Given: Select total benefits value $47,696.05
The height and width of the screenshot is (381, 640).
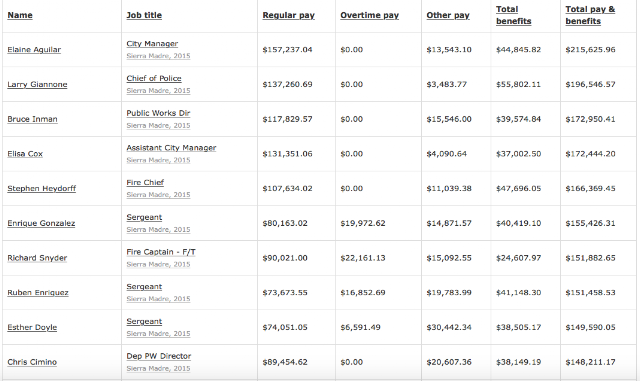Looking at the screenshot, I should pos(518,188).
